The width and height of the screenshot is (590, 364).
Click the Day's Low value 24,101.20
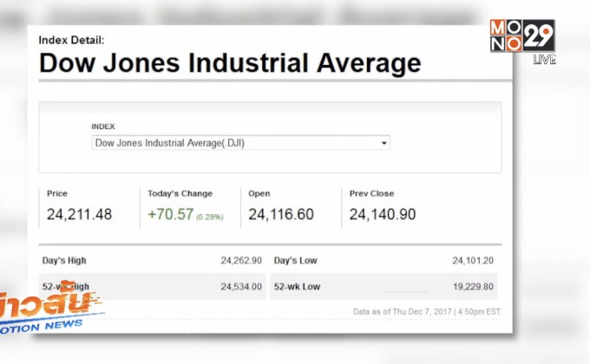click(473, 260)
